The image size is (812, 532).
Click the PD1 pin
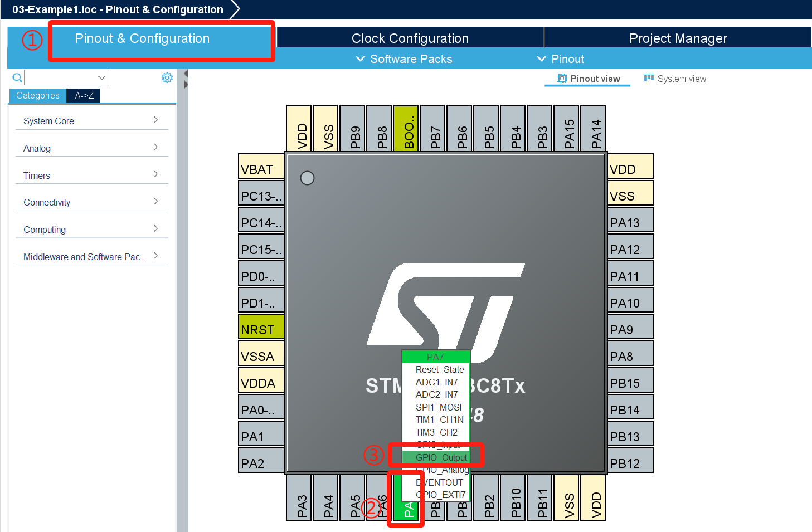point(261,300)
